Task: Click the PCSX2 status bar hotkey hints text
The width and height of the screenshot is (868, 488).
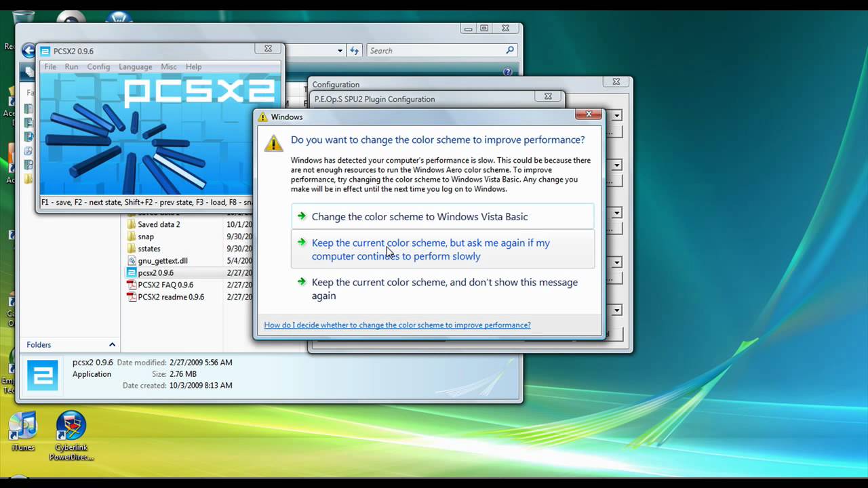Action: 146,202
